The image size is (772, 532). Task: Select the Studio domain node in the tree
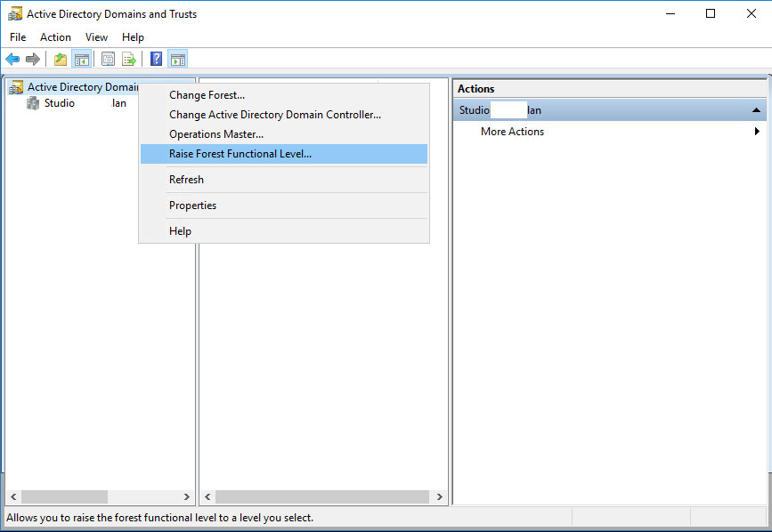pos(85,103)
